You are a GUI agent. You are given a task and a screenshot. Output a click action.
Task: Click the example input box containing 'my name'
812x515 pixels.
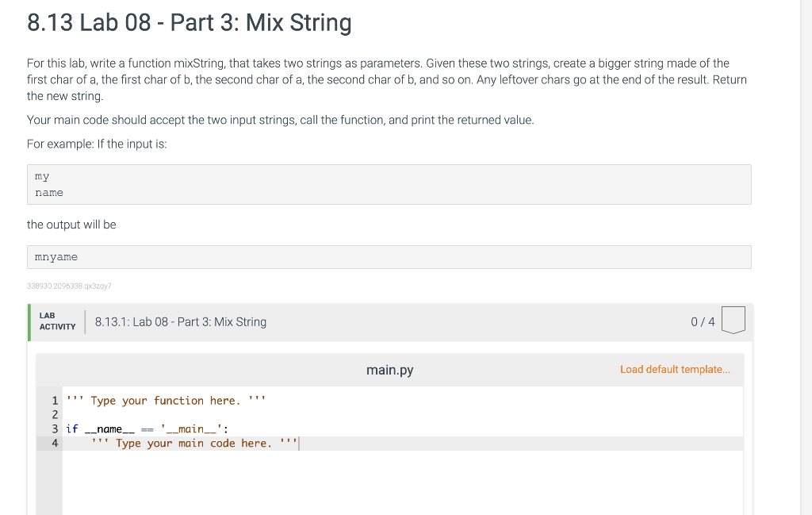[389, 184]
